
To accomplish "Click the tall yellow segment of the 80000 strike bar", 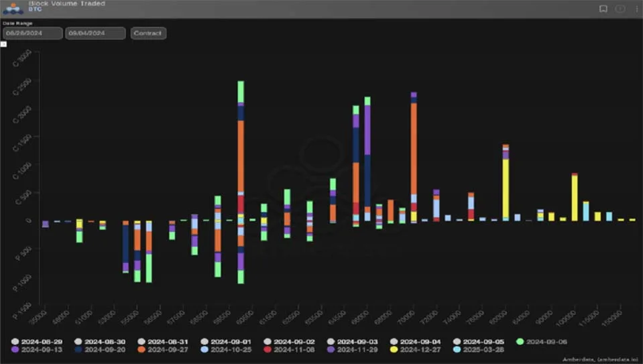I will 506,188.
